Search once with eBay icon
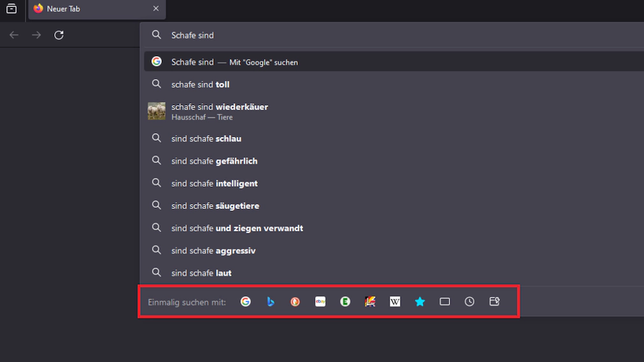This screenshot has width=644, height=362. point(320,301)
